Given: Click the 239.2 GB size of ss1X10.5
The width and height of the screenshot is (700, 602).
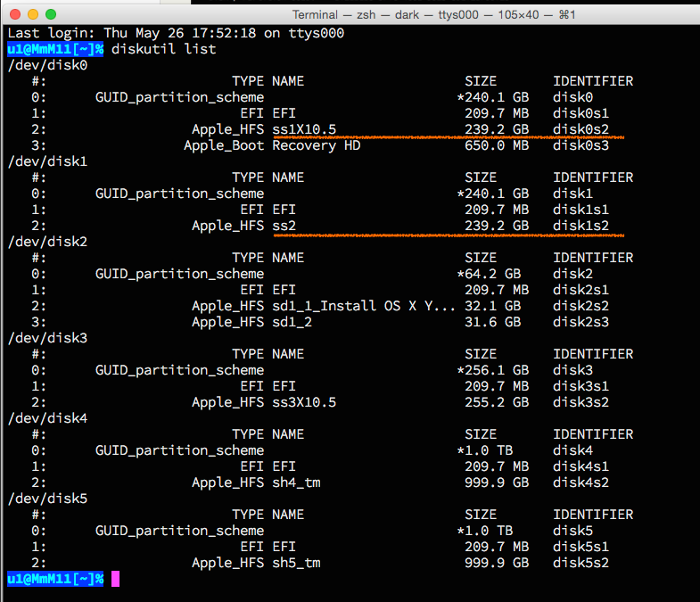Looking at the screenshot, I should [x=497, y=129].
